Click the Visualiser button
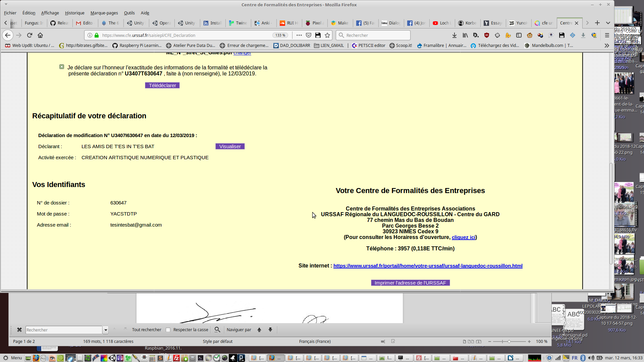The height and width of the screenshot is (362, 644). point(230,146)
